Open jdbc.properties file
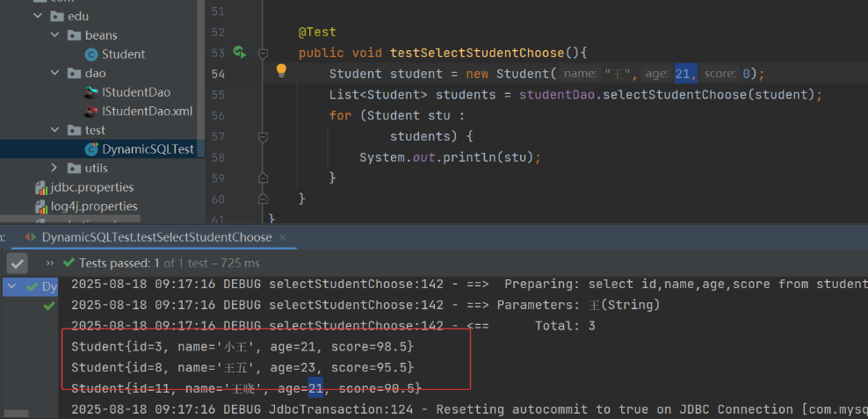This screenshot has height=419, width=868. [92, 187]
